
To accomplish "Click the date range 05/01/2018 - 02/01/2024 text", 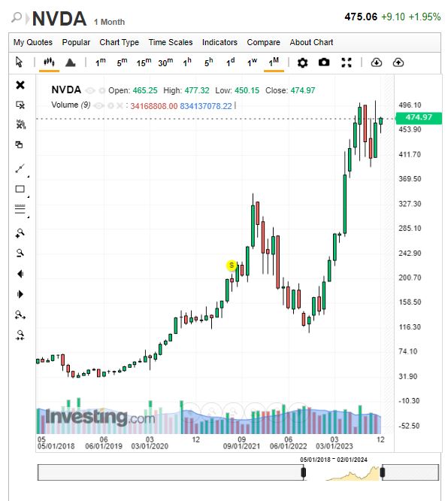I will [334, 460].
